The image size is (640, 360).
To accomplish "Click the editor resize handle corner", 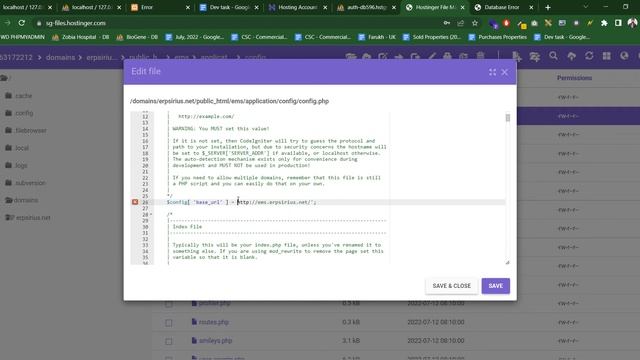I will point(507,262).
